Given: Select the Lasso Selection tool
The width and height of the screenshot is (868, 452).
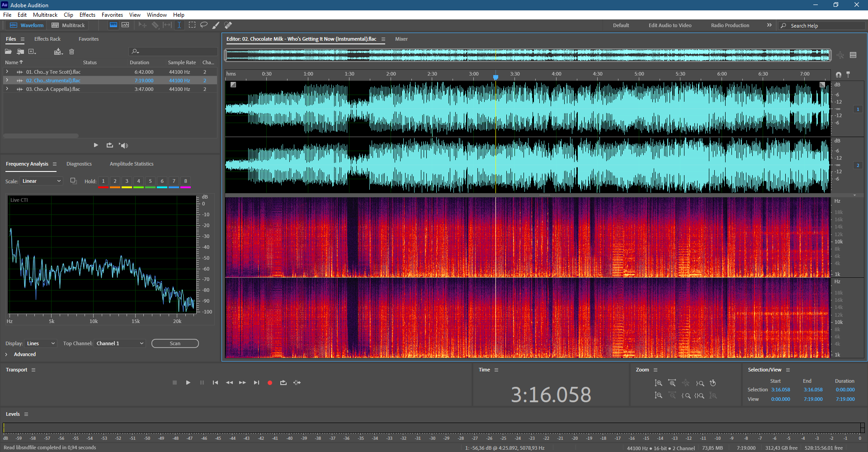Looking at the screenshot, I should coord(204,25).
